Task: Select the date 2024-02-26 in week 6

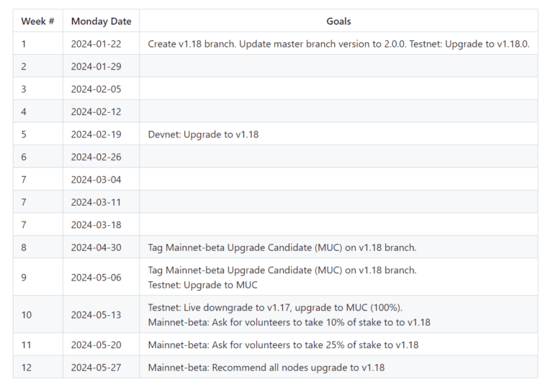Action: click(x=96, y=157)
